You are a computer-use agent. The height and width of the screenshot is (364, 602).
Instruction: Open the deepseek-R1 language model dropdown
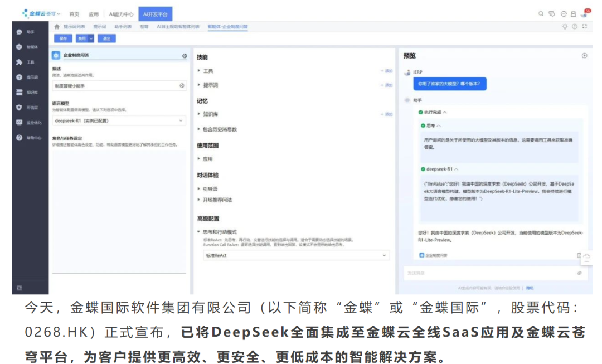click(x=119, y=120)
